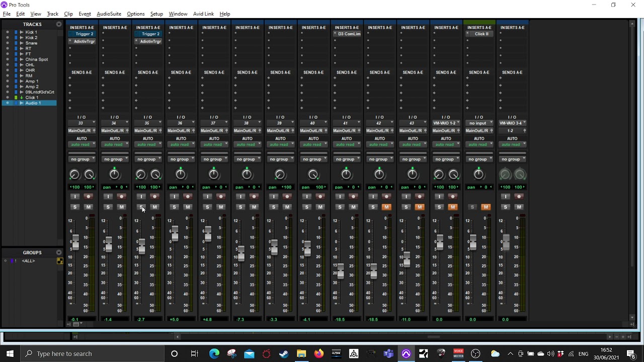Select the Audio 1 track in Tracks list
The height and width of the screenshot is (362, 644).
33,103
